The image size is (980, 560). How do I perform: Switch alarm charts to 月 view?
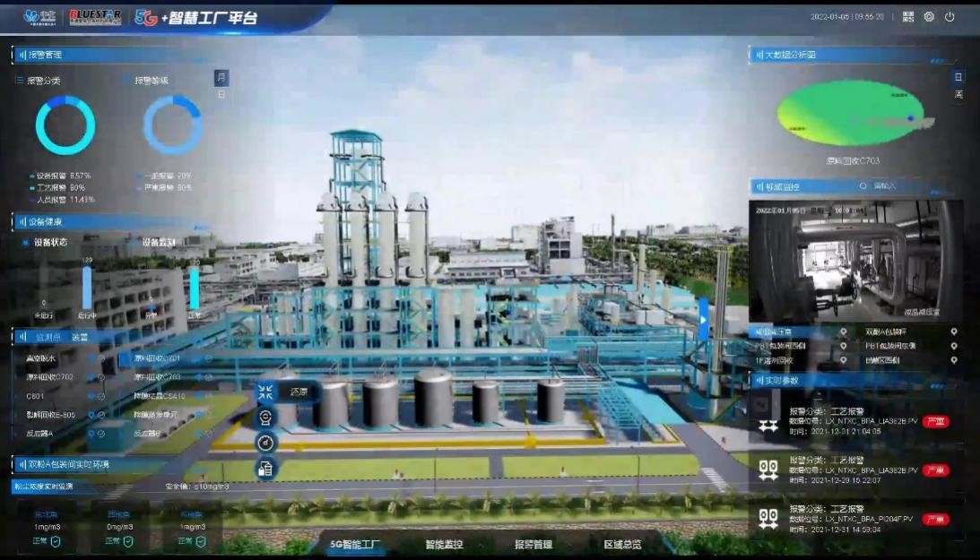(x=221, y=78)
